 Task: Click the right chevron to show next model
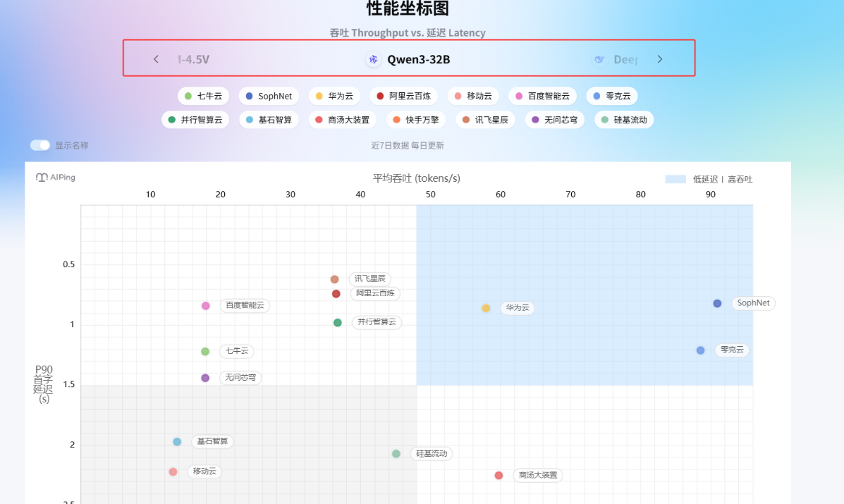click(659, 60)
